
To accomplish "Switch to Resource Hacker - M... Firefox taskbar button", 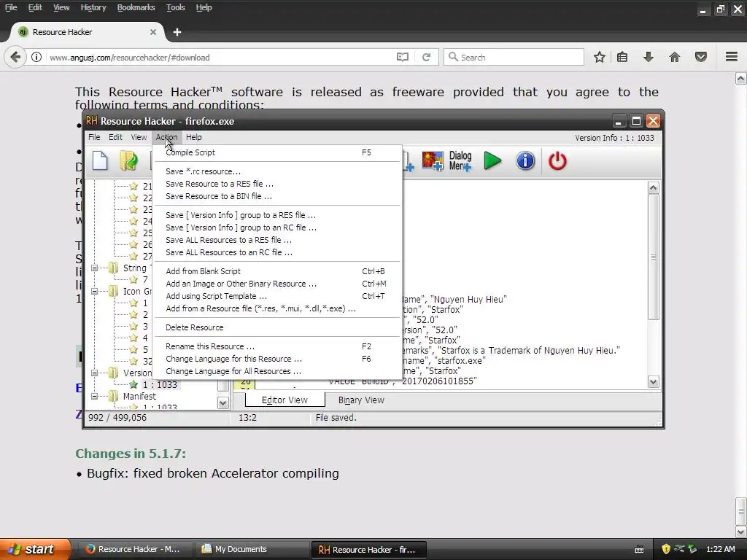I will click(x=136, y=549).
